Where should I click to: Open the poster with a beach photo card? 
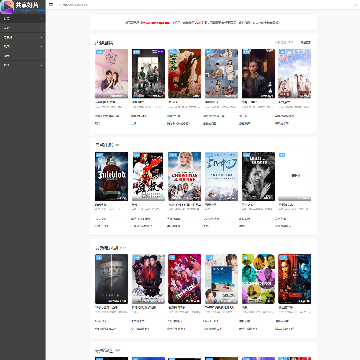(221, 279)
